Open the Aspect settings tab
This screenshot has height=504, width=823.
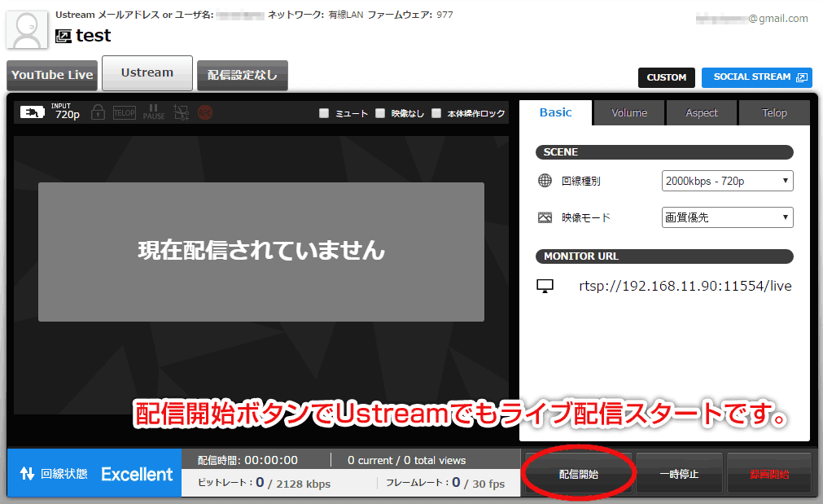point(701,113)
